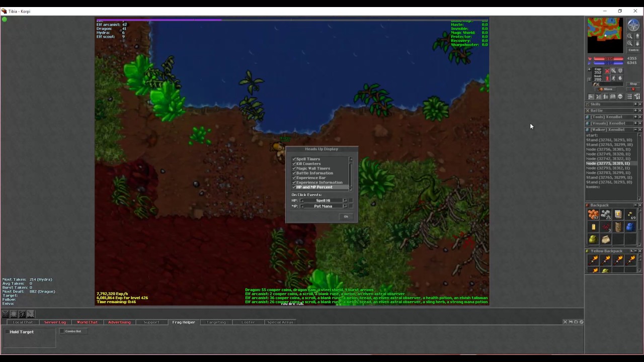Open the minimap compass rose
The image size is (644, 362).
point(633,25)
